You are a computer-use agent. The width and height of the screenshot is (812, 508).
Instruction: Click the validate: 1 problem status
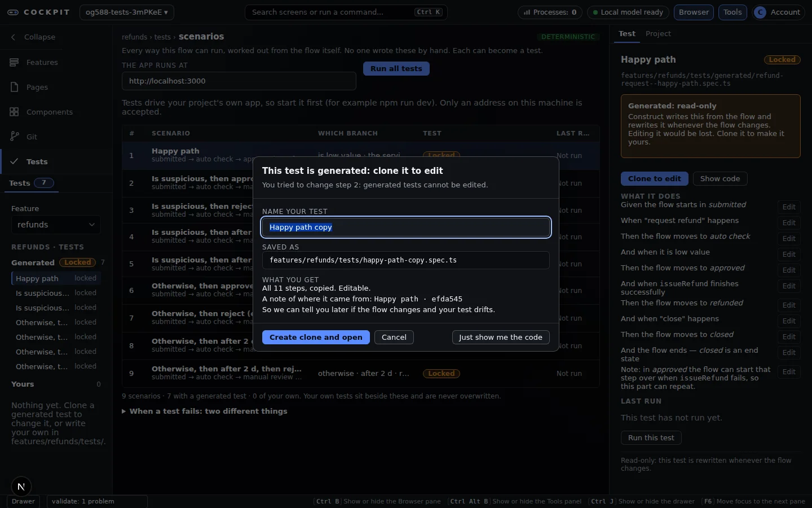click(96, 501)
